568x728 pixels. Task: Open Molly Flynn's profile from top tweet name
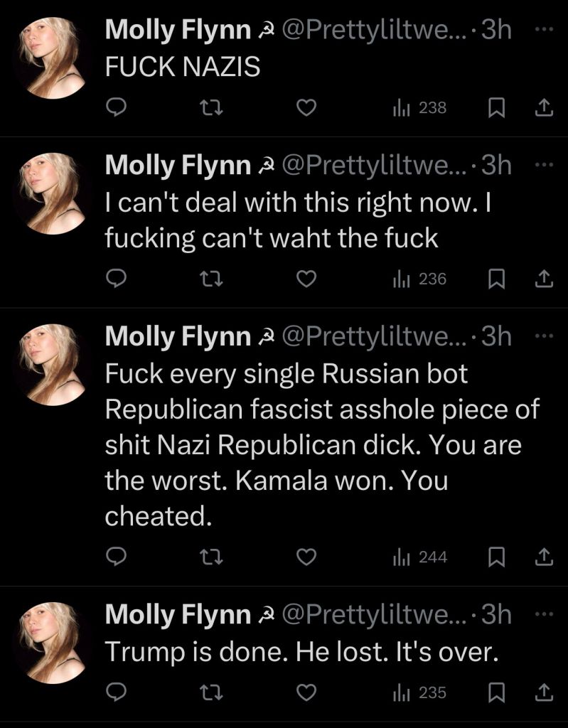(178, 31)
